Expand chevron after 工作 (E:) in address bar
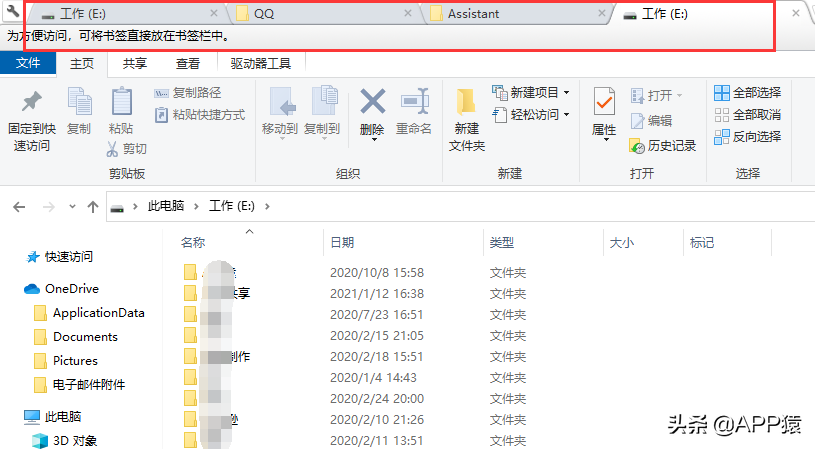 tap(267, 206)
